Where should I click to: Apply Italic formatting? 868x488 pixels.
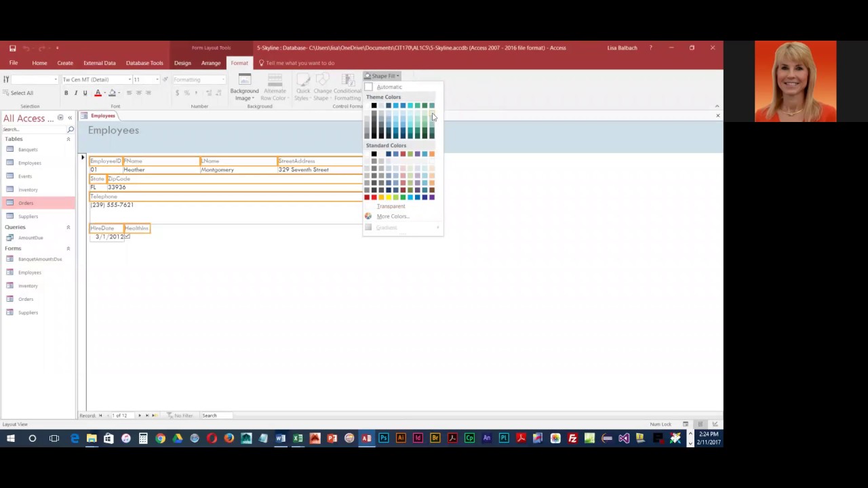pos(75,93)
